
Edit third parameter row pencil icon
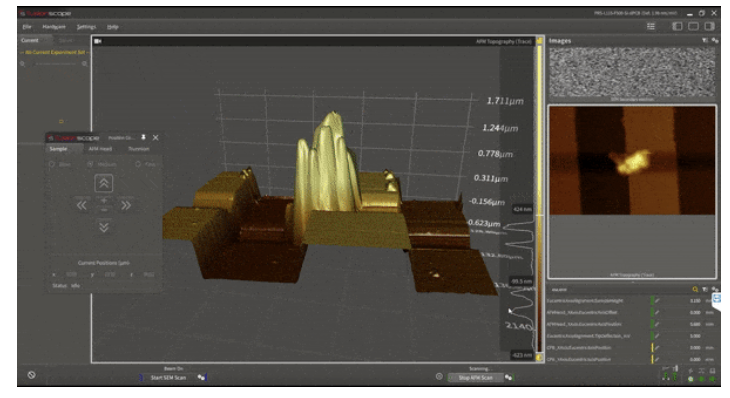pos(657,324)
